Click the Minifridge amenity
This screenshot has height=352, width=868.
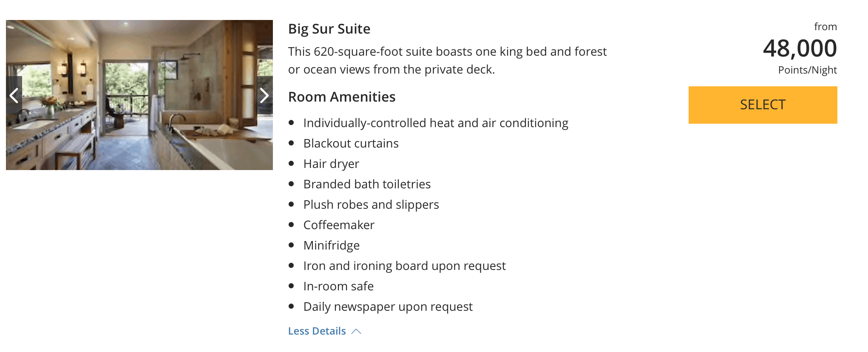(x=332, y=245)
